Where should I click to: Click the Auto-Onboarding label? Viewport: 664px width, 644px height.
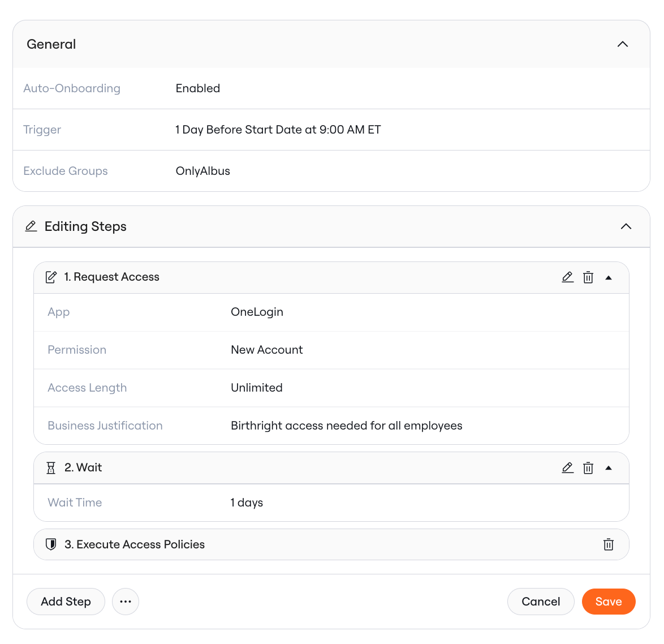point(72,88)
